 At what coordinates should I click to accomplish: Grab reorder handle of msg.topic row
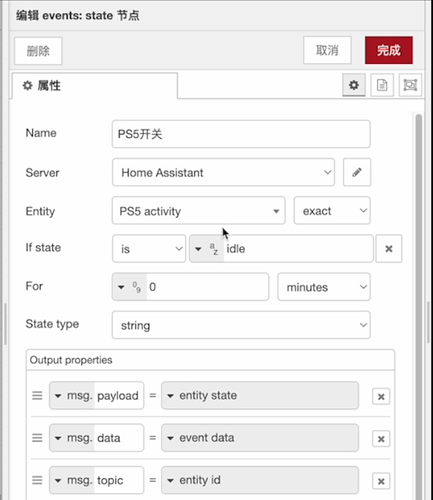click(37, 480)
